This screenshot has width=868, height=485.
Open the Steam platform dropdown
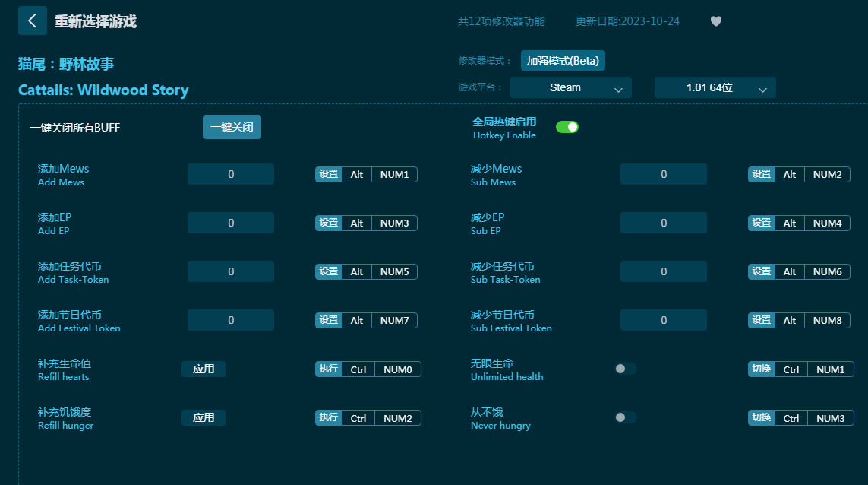tap(570, 87)
